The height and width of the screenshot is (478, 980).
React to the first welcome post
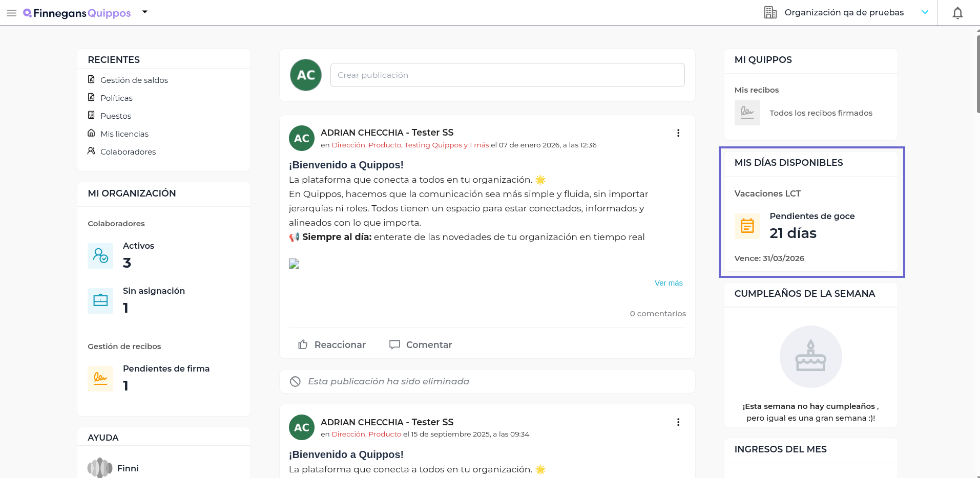[x=332, y=345]
